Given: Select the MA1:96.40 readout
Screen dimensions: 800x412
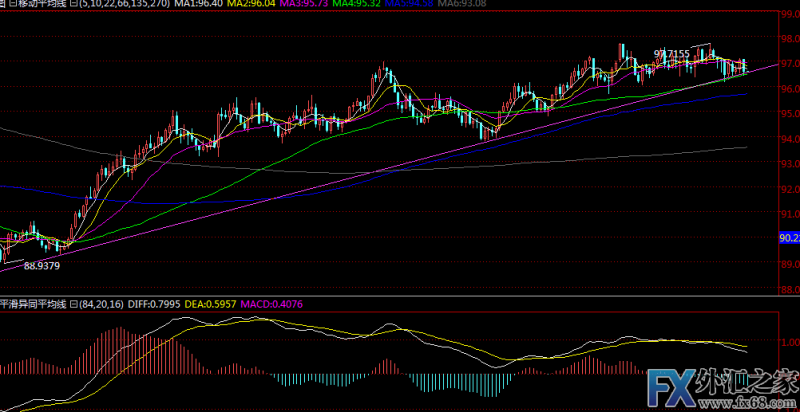Looking at the screenshot, I should 198,3.
